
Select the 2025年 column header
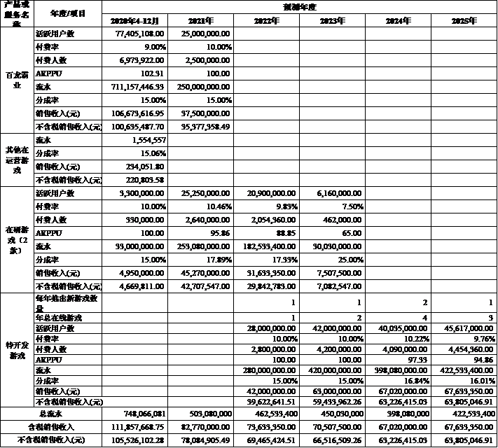tap(267, 20)
